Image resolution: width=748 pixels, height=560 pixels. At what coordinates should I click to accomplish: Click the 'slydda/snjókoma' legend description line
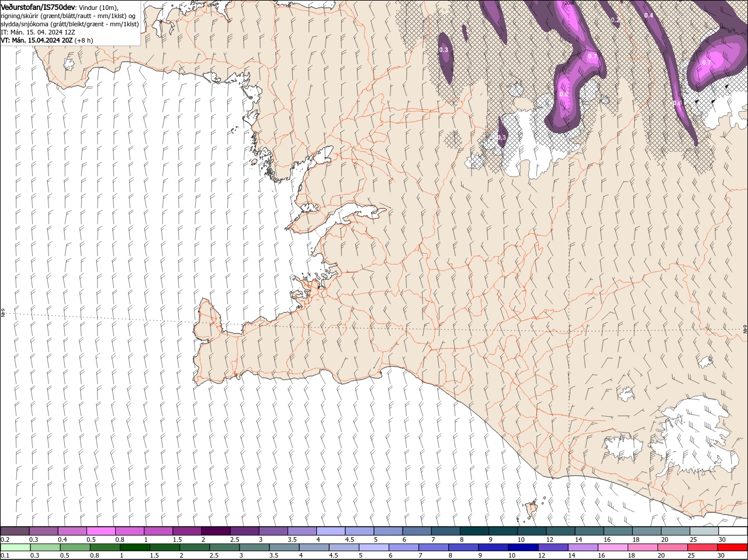pos(70,24)
